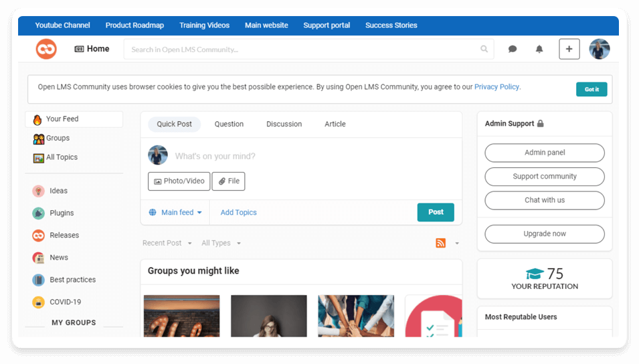Select the Quick Post tab
This screenshot has width=639, height=364.
pyautogui.click(x=174, y=124)
